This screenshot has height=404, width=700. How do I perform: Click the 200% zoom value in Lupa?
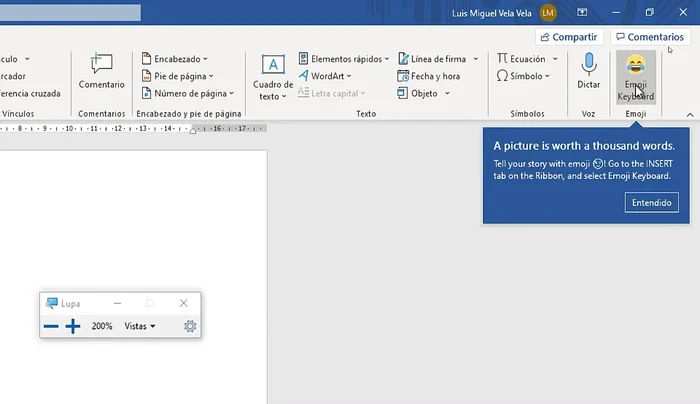(x=102, y=326)
